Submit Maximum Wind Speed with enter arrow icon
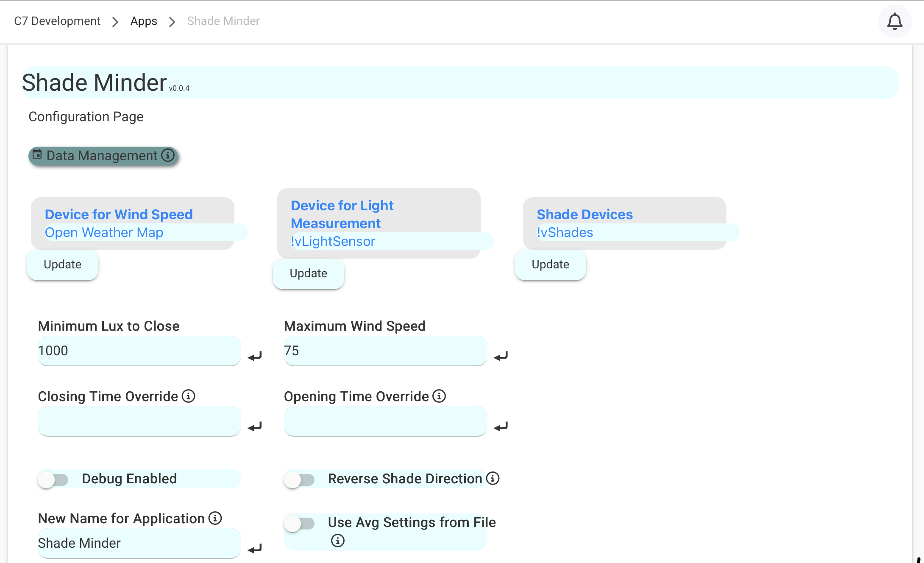Screen dimensions: 924x563 [x=501, y=356]
